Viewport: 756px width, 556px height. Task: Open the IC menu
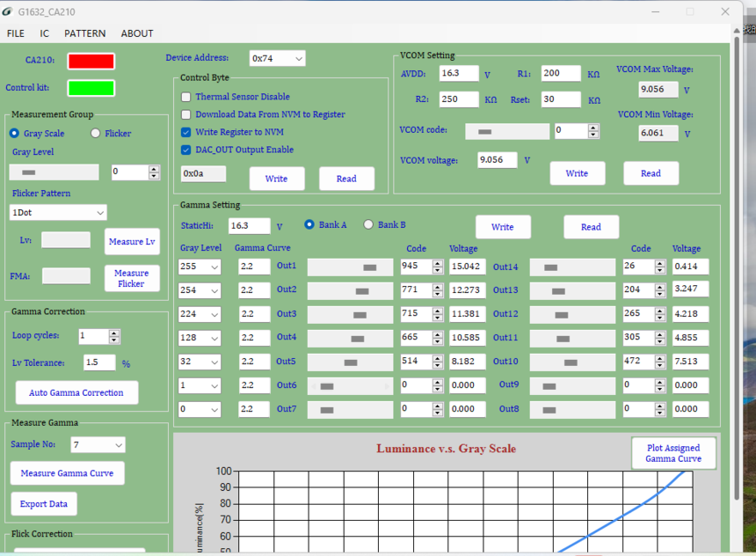pos(44,33)
